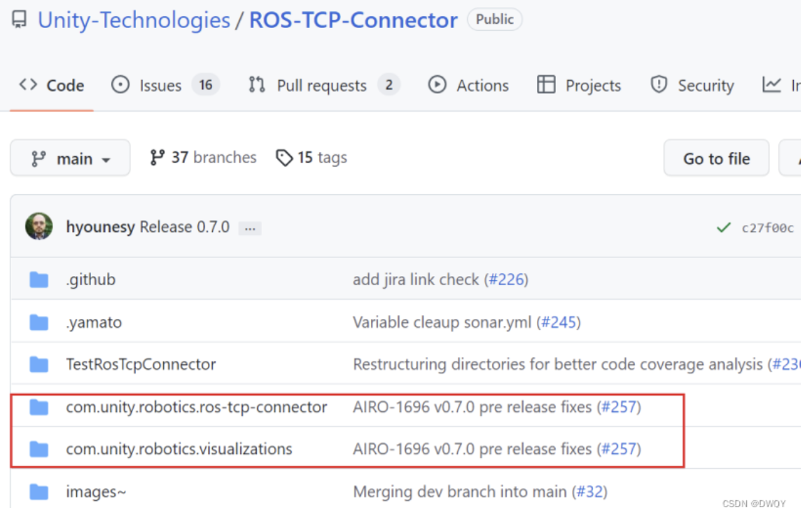Click the Insights graph icon
812x508 pixels.
tap(771, 85)
